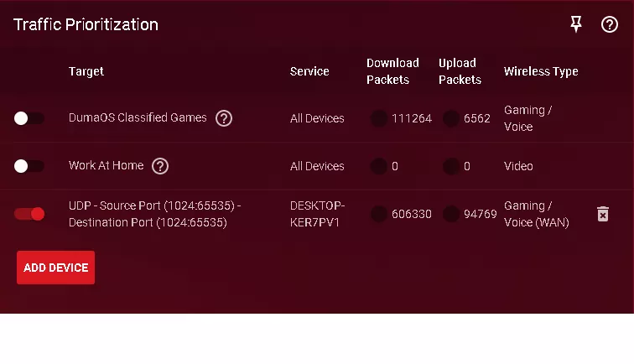Open help for the Traffic Prioritization panel
634x364 pixels.
click(x=610, y=24)
